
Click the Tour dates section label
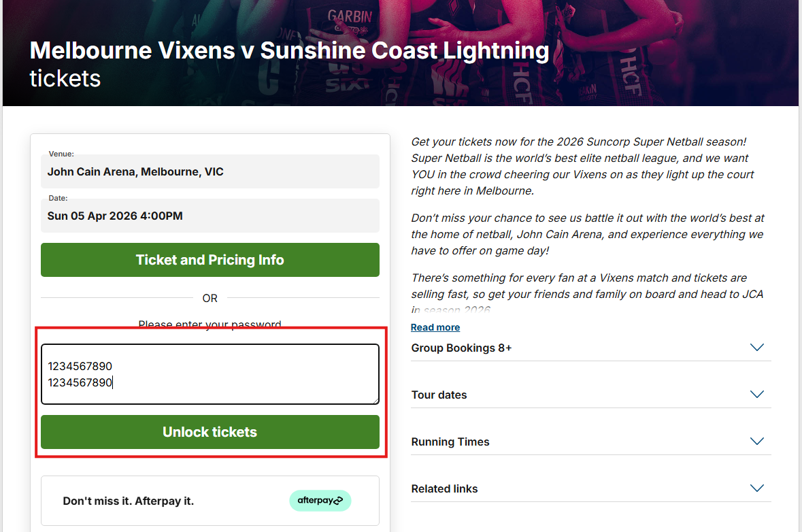tap(439, 395)
